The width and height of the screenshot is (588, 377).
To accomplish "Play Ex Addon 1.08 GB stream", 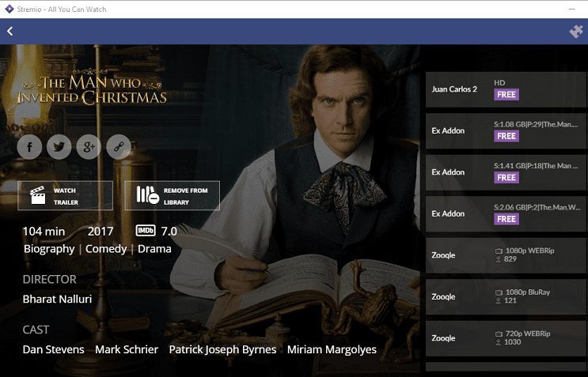I will [x=506, y=131].
